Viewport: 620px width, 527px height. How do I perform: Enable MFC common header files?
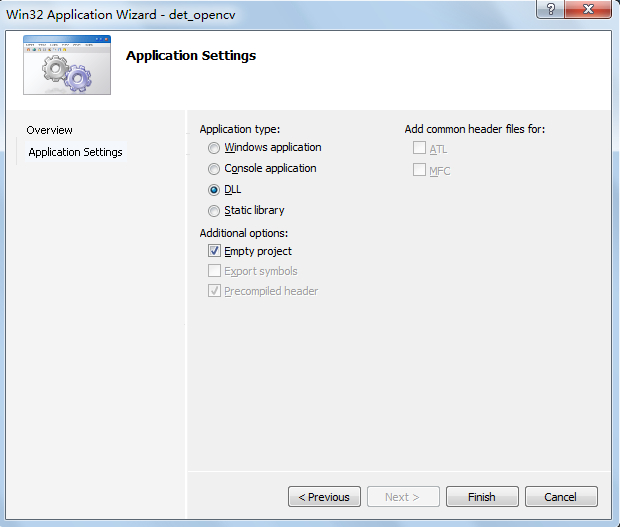(x=419, y=170)
